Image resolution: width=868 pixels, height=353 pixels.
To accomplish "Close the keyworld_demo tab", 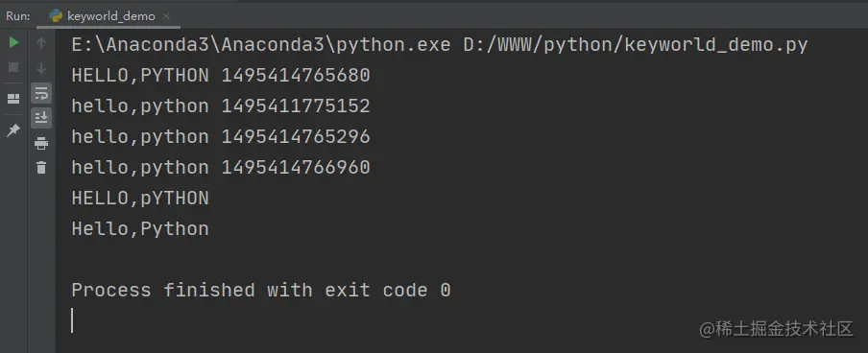I will tap(165, 16).
